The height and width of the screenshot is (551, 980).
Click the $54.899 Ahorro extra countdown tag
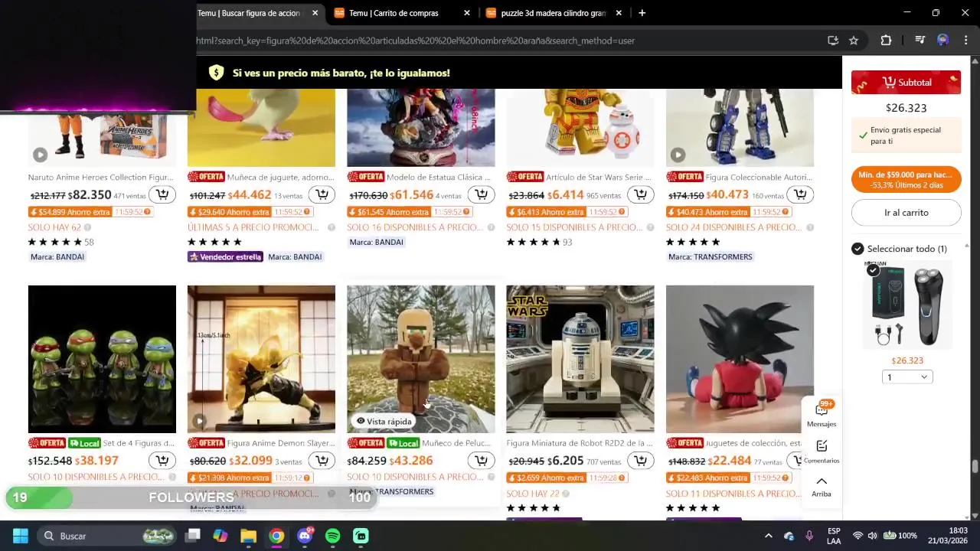point(90,212)
